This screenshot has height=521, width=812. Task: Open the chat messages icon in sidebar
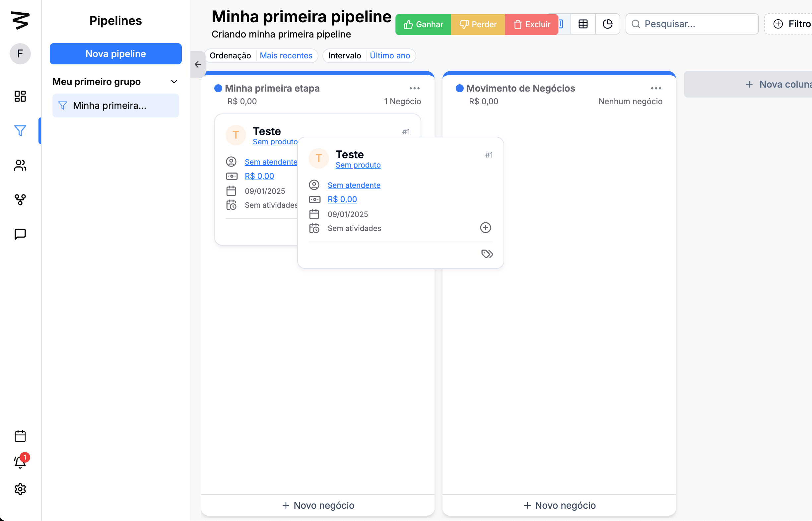(x=20, y=234)
